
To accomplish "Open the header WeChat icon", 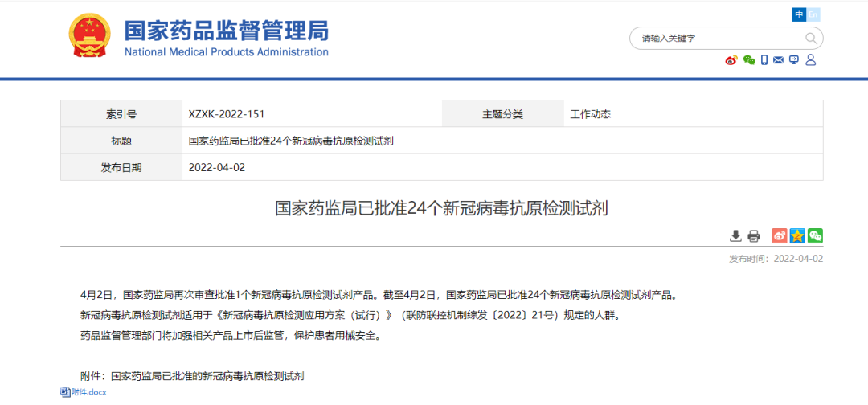I will click(749, 60).
